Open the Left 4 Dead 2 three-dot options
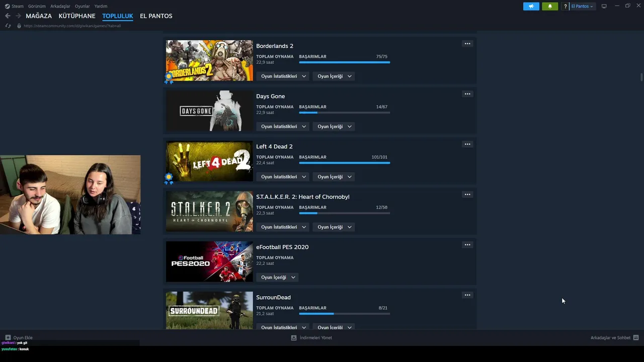This screenshot has width=644, height=362. (467, 144)
